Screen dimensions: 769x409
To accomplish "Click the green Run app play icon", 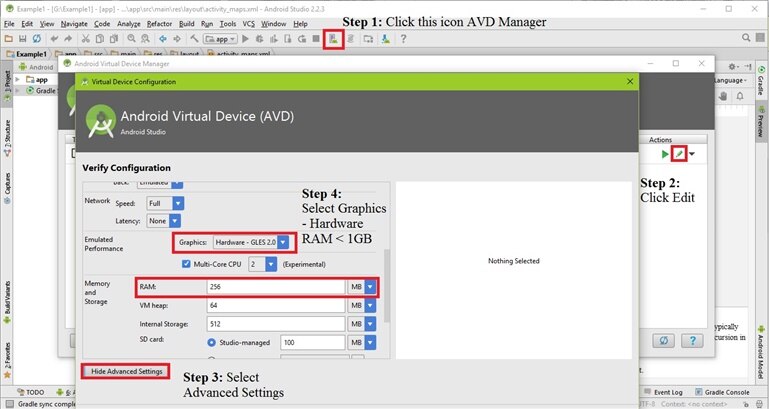I will point(246,39).
